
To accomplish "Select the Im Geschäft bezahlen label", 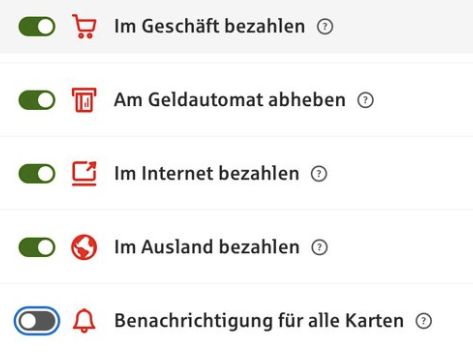I will 210,26.
